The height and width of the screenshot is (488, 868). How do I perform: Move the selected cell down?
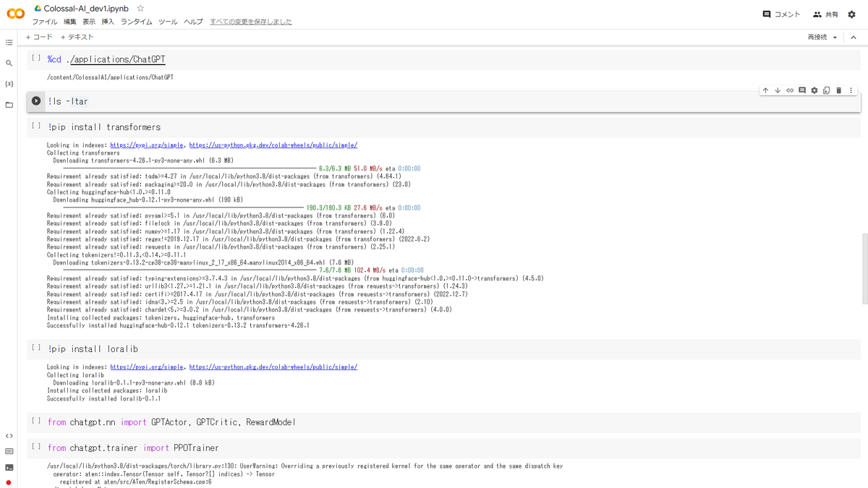778,90
